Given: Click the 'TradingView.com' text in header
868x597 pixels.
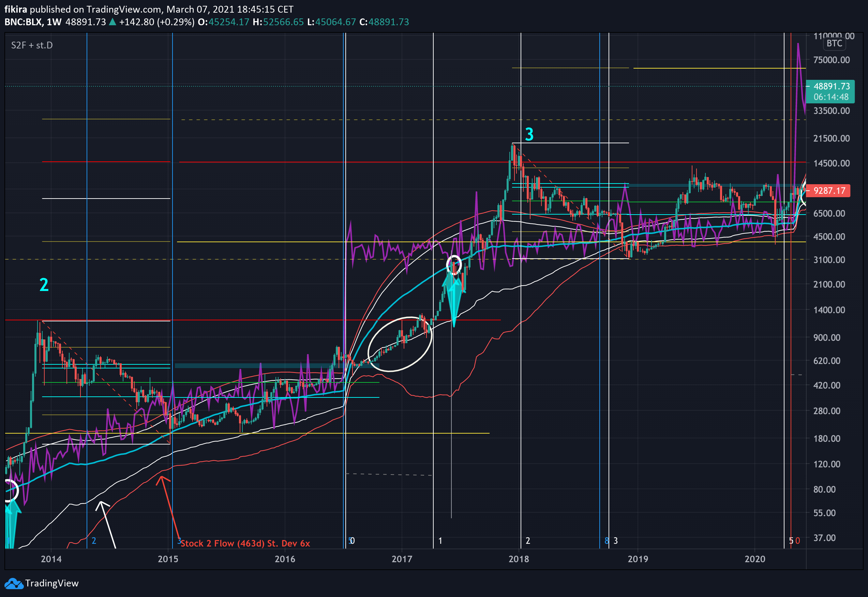Looking at the screenshot, I should click(x=124, y=9).
